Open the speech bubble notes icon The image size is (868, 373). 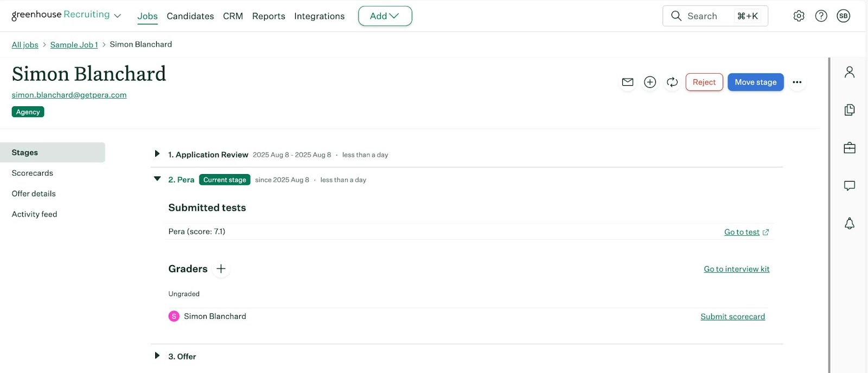coord(849,186)
